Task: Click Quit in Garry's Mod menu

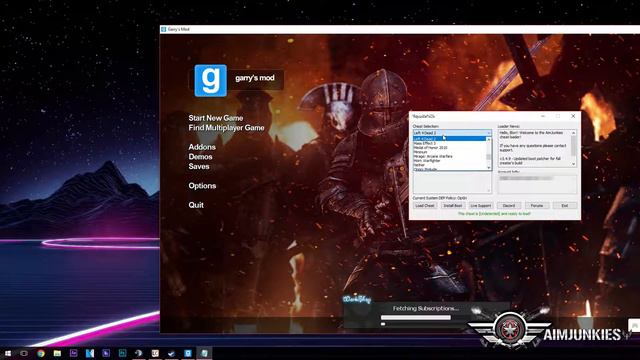Action: point(196,205)
